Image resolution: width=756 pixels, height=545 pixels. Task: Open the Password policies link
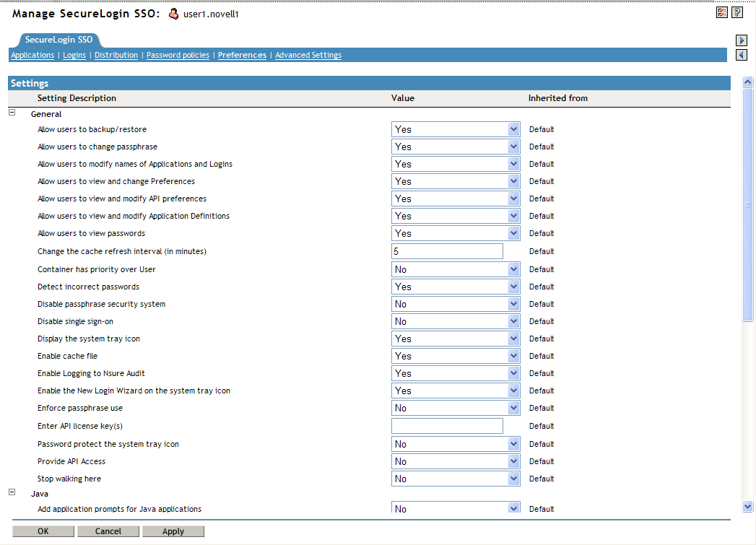178,54
